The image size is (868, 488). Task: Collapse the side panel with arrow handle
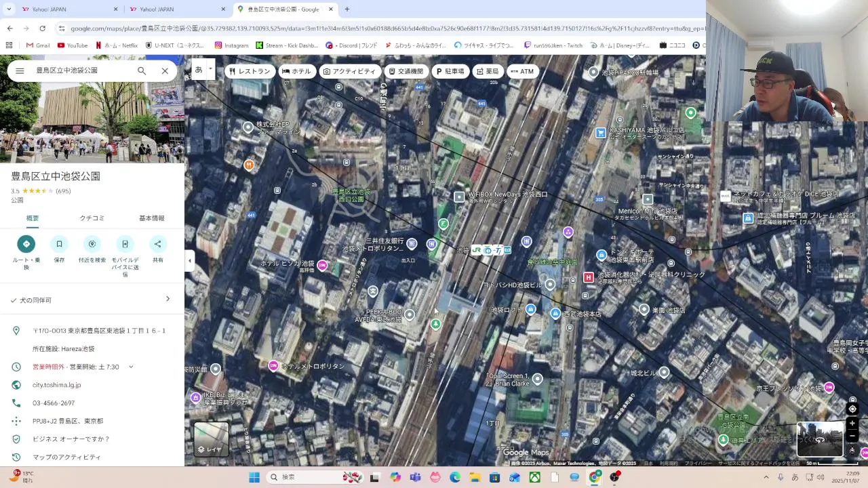pyautogui.click(x=190, y=260)
